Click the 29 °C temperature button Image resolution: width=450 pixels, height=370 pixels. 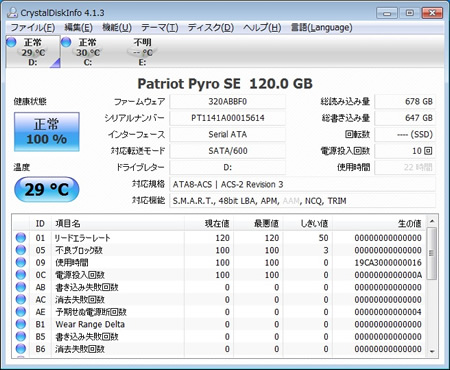[x=47, y=189]
